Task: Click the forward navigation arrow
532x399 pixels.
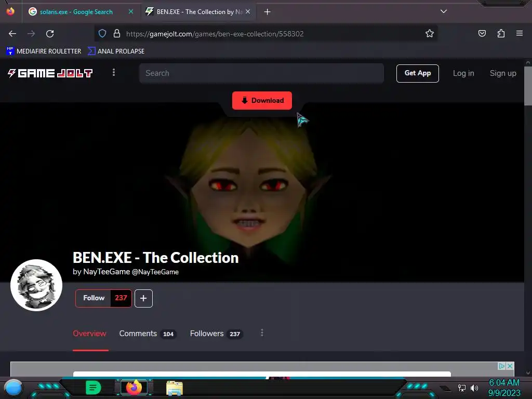Action: click(31, 34)
